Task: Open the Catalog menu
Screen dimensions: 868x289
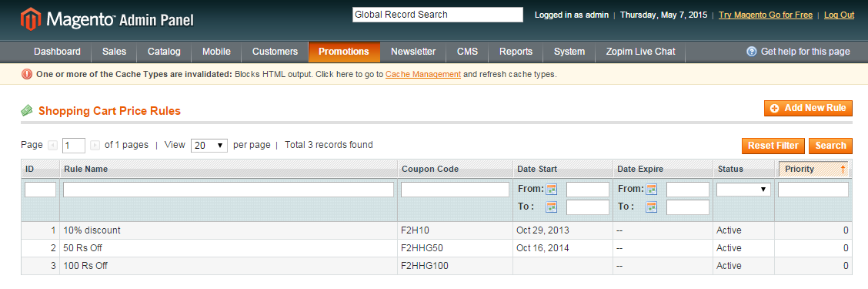Action: click(x=164, y=52)
